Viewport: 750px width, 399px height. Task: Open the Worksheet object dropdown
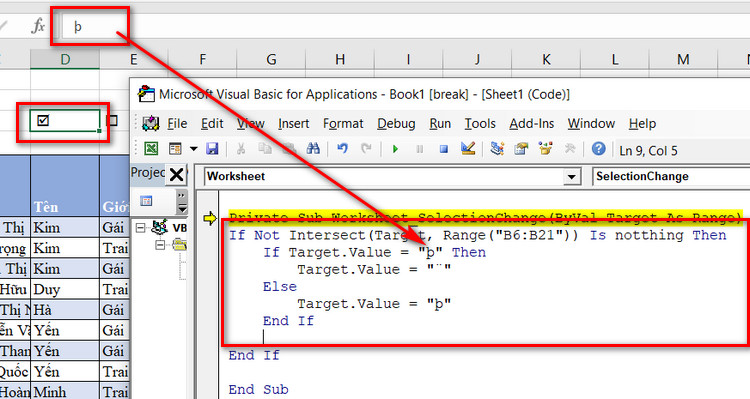coord(571,177)
